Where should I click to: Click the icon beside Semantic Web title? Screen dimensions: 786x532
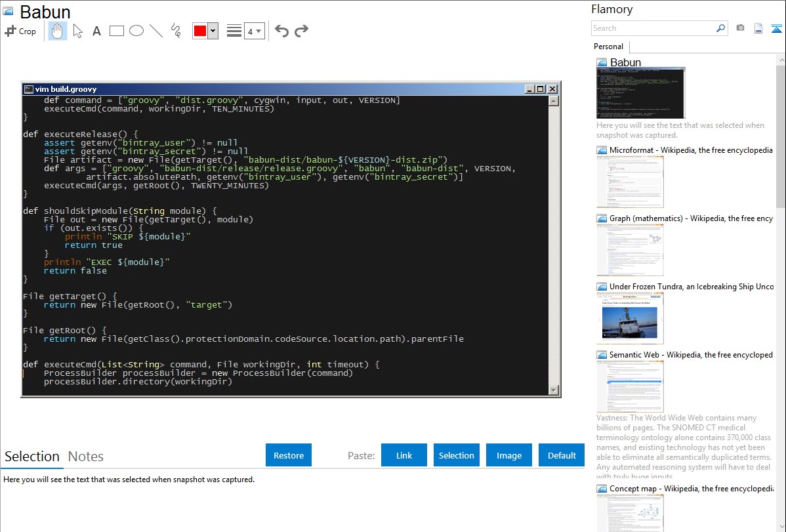[602, 354]
